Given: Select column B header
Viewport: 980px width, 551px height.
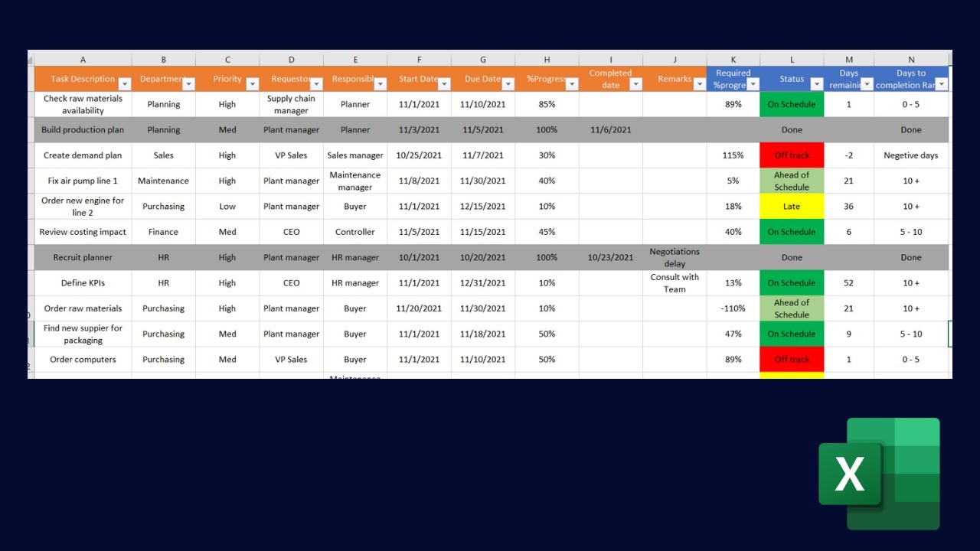Looking at the screenshot, I should tap(164, 59).
